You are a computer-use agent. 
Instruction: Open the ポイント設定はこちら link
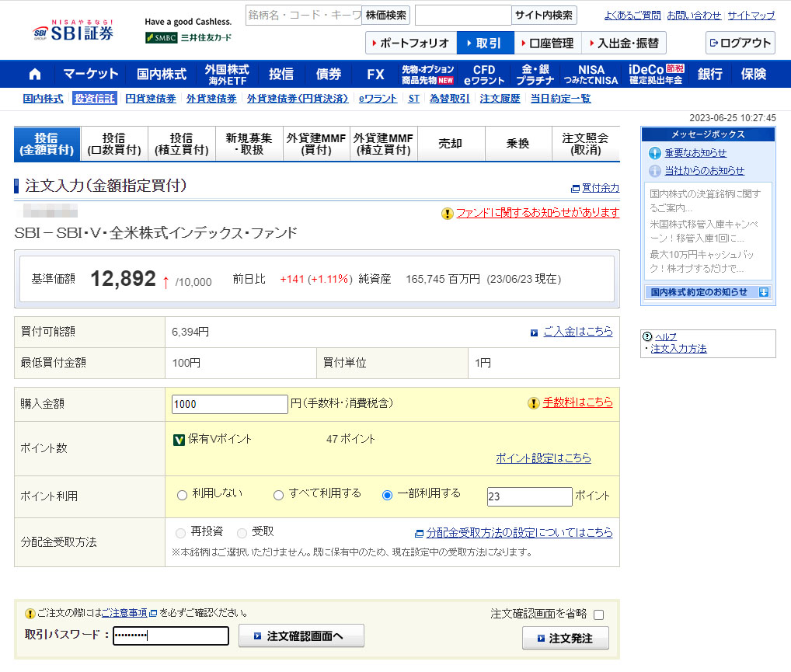pyautogui.click(x=543, y=458)
